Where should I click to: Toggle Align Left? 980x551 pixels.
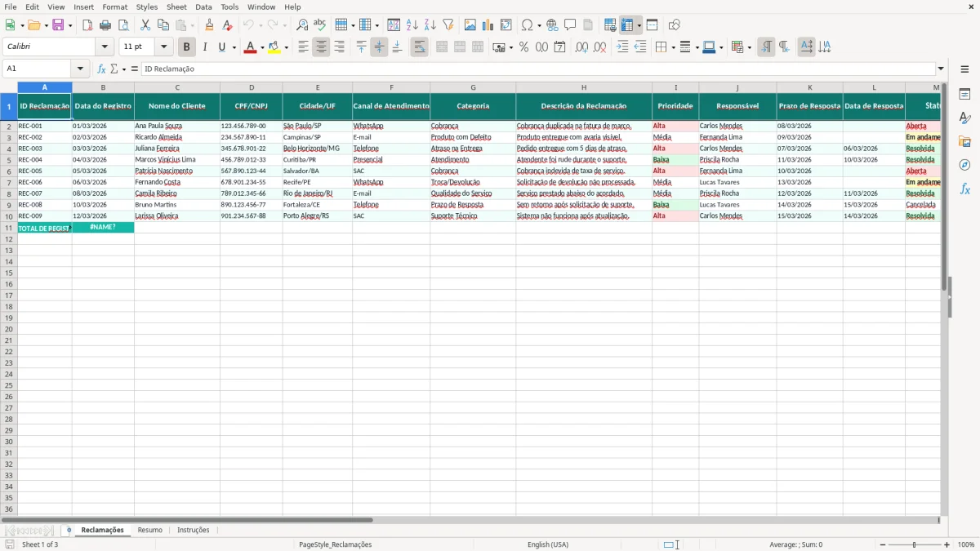click(x=303, y=47)
